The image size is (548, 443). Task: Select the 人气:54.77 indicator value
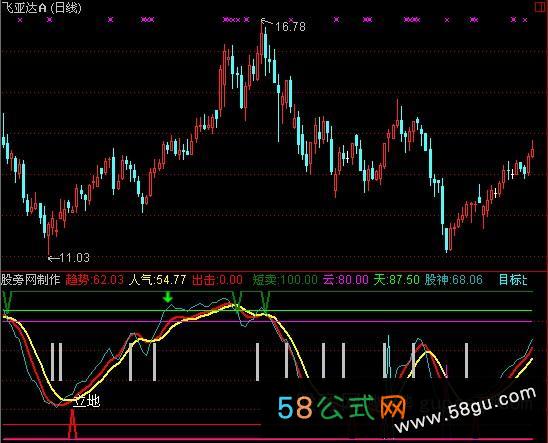157,280
